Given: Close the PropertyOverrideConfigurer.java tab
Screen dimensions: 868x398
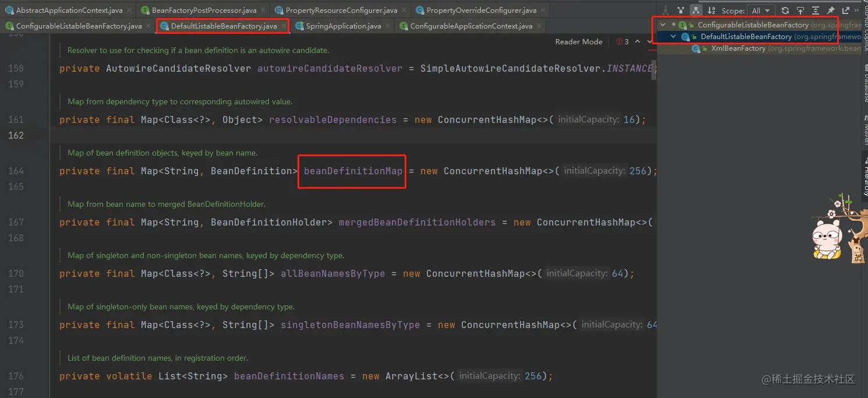Looking at the screenshot, I should click(543, 10).
